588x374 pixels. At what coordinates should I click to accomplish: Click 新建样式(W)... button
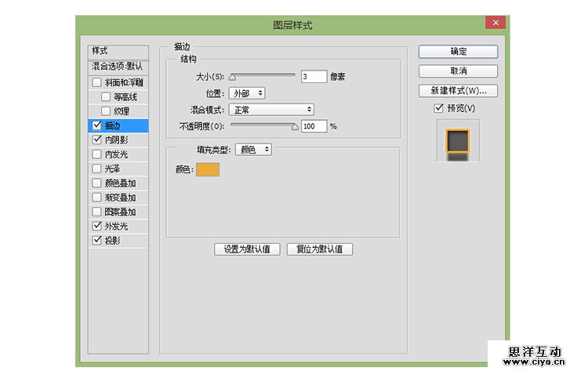click(458, 91)
